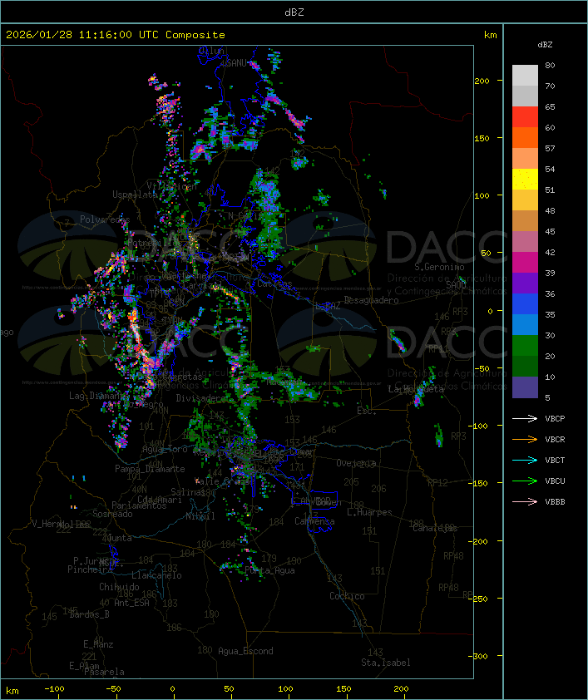This screenshot has height=700, width=588.
Task: Click the Carmensa map label
Action: tap(314, 521)
